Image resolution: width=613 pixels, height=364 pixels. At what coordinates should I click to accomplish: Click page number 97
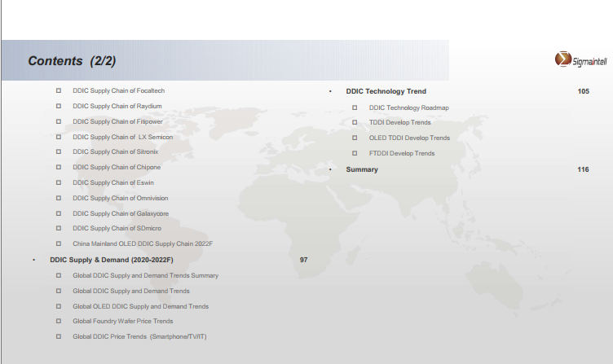[303, 259]
